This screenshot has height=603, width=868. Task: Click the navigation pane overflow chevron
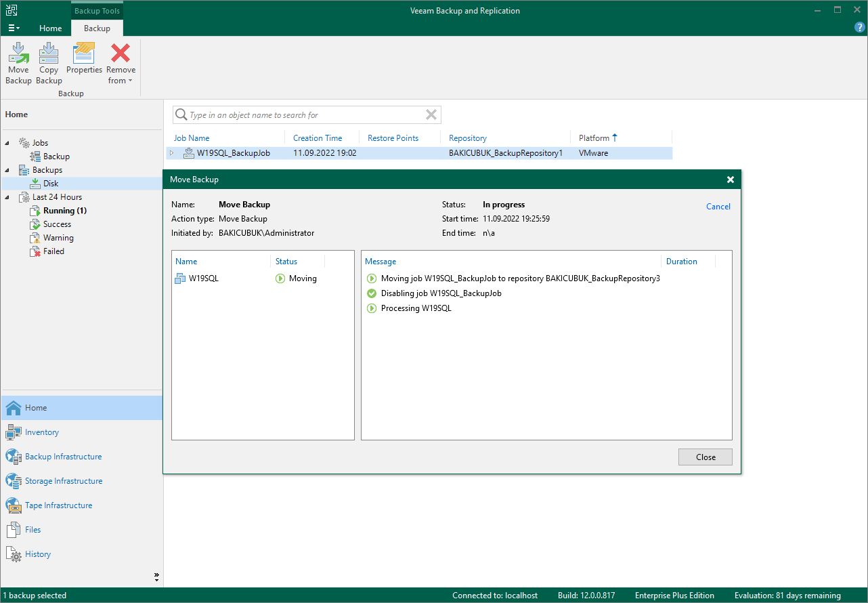point(156,577)
